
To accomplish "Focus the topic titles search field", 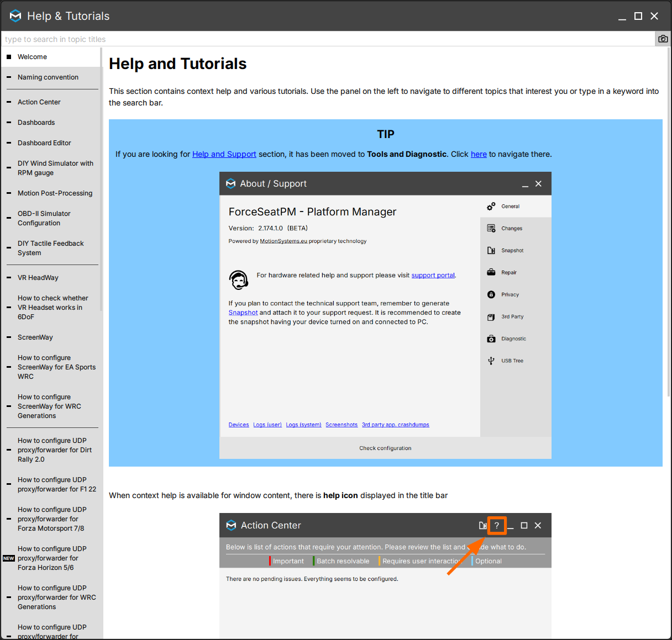I will pos(328,39).
